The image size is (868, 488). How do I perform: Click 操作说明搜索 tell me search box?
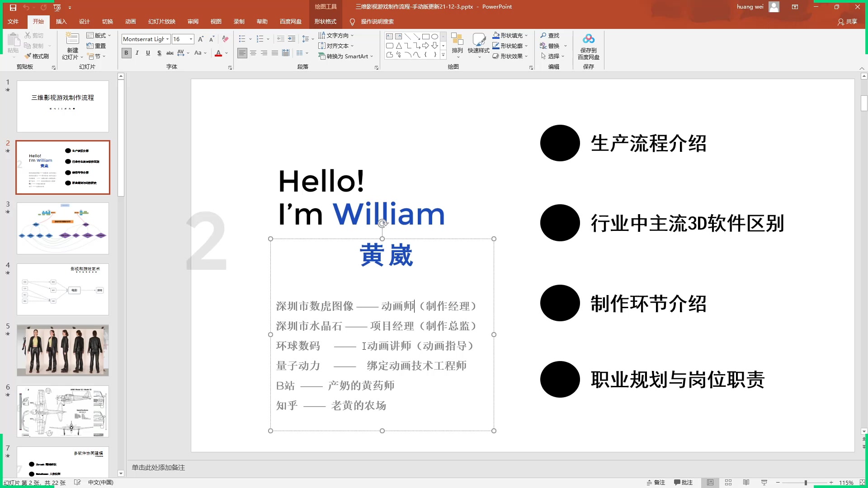coord(377,21)
